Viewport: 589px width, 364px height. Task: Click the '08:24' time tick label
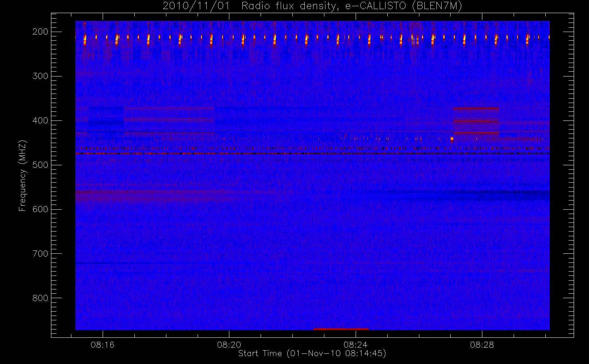356,345
